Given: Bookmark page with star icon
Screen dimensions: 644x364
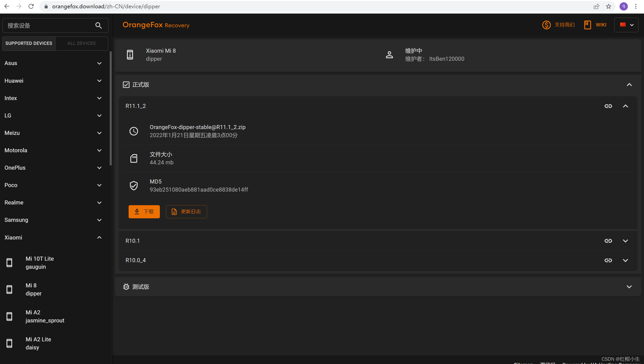Looking at the screenshot, I should point(609,6).
